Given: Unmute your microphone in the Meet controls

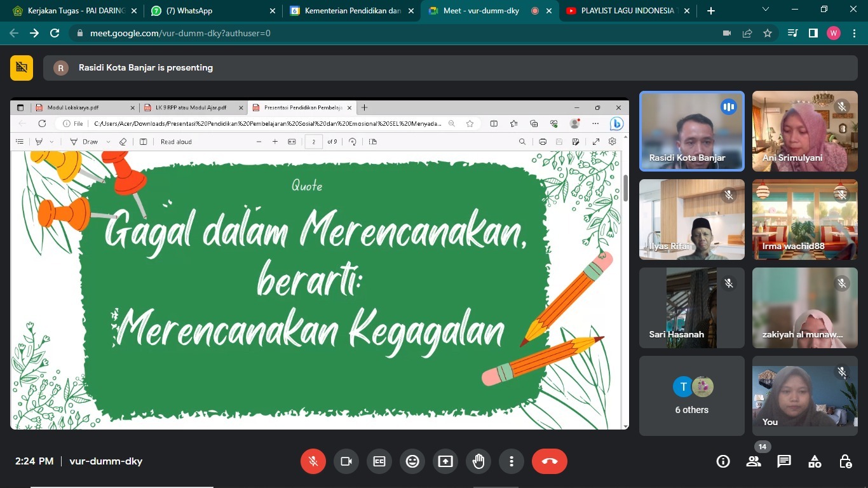Looking at the screenshot, I should pyautogui.click(x=313, y=461).
